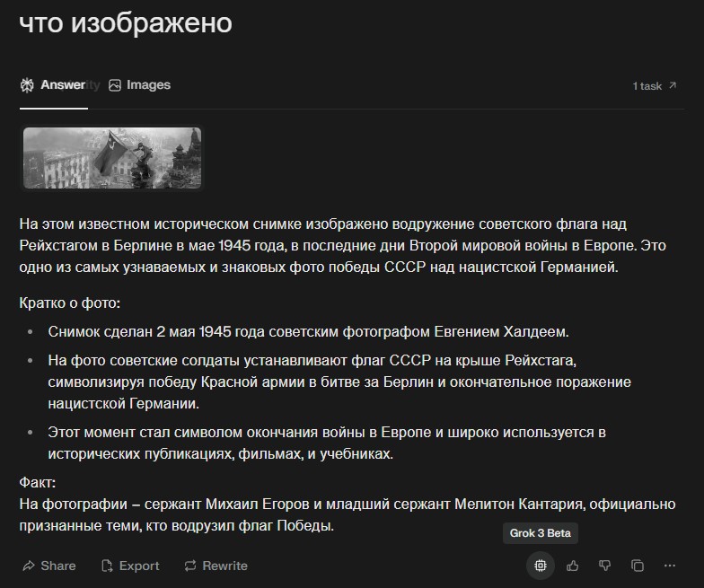
Task: Click the Share arrow icon
Action: [29, 566]
